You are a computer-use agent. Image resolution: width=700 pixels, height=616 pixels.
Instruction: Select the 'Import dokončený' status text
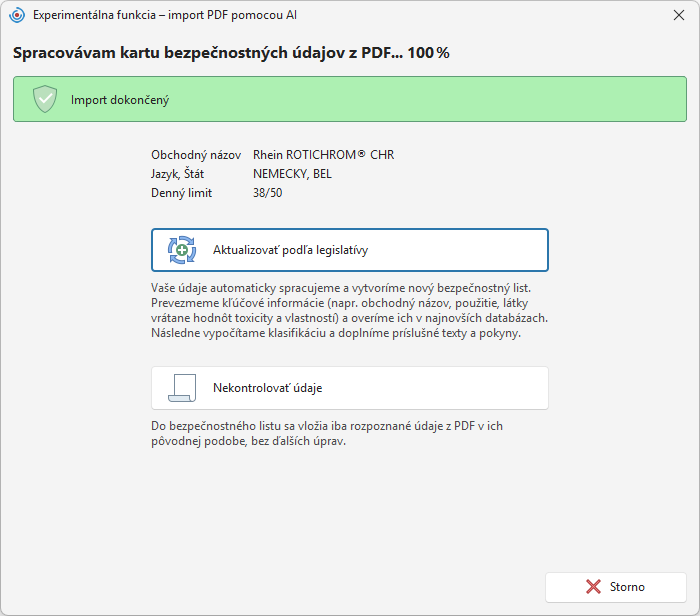[120, 100]
